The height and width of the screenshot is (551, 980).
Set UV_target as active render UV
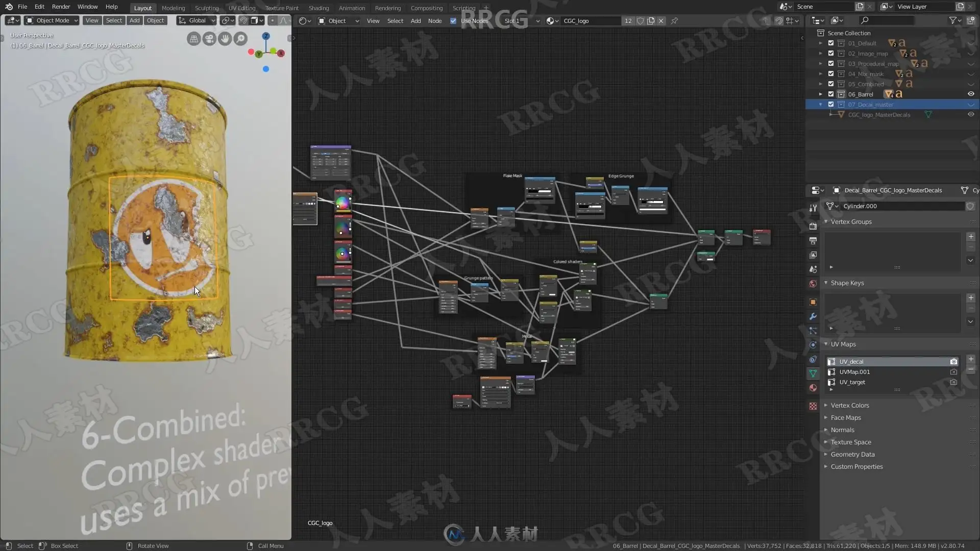[x=953, y=382]
